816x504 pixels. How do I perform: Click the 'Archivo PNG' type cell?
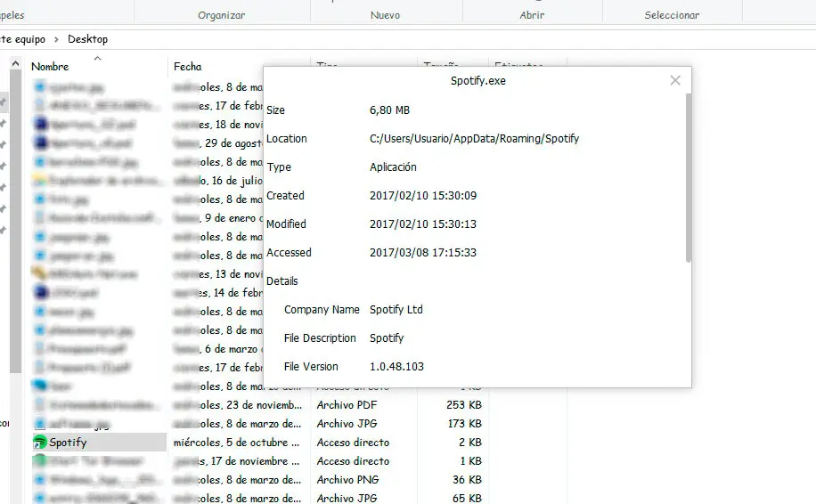pyautogui.click(x=347, y=480)
